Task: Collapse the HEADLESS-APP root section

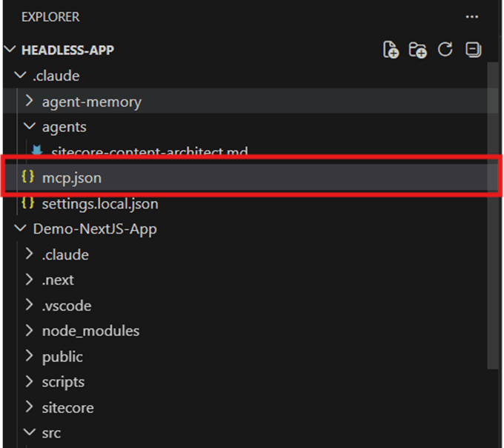Action: 10,50
